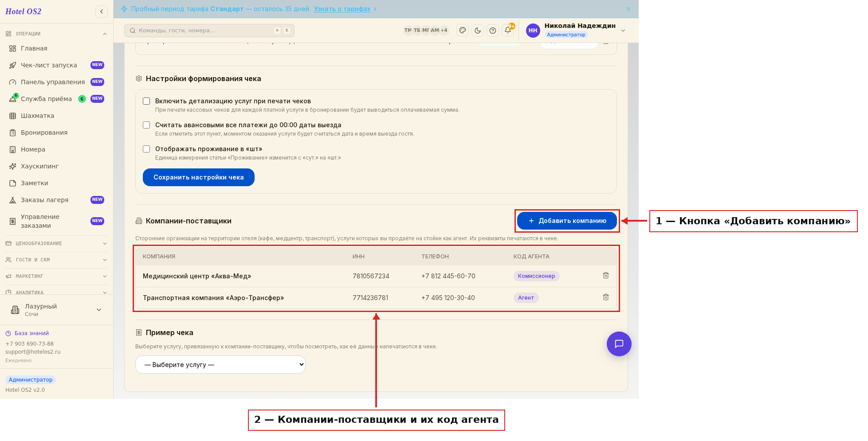Collapse the sidebar with the chevron button

pyautogui.click(x=102, y=12)
